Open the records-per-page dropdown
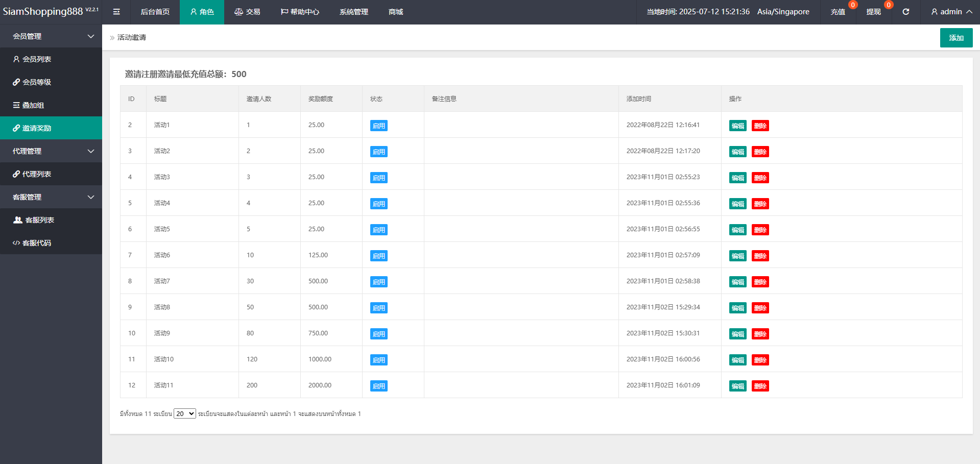Image resolution: width=980 pixels, height=464 pixels. click(184, 413)
